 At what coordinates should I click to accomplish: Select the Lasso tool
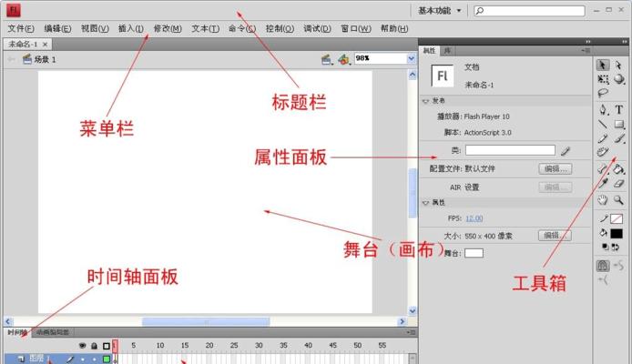point(603,93)
